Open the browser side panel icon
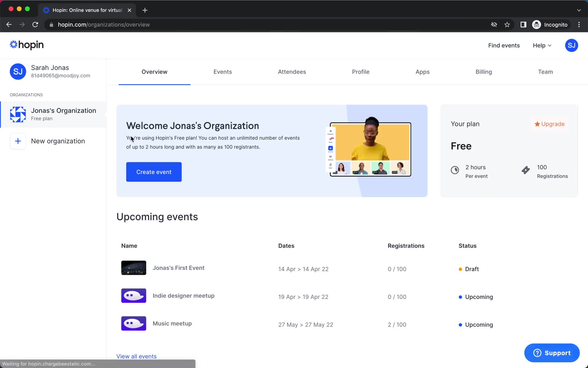Image resolution: width=588 pixels, height=368 pixels. (523, 25)
